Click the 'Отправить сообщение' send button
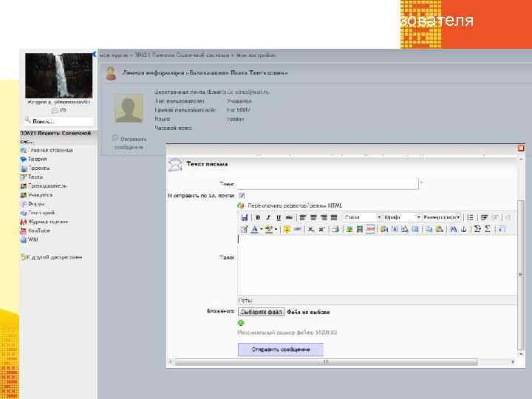 point(281,349)
